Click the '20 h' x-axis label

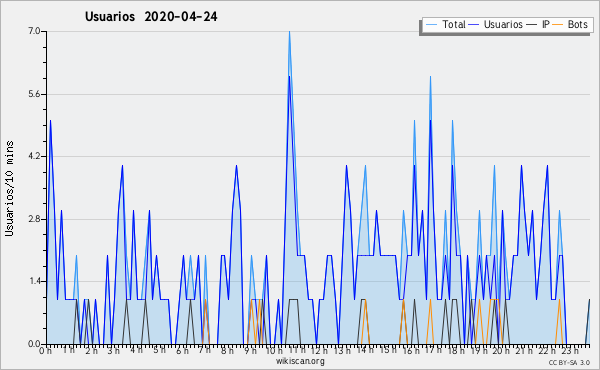(501, 351)
